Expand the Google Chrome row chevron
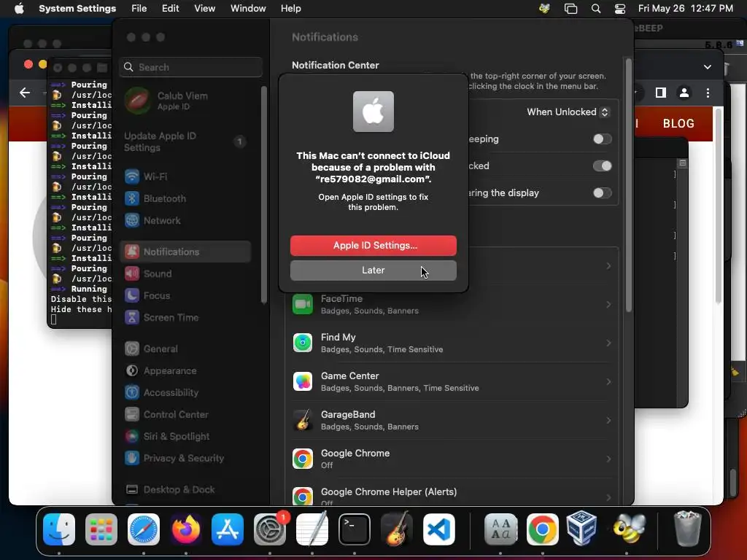The height and width of the screenshot is (560, 747). coord(608,459)
